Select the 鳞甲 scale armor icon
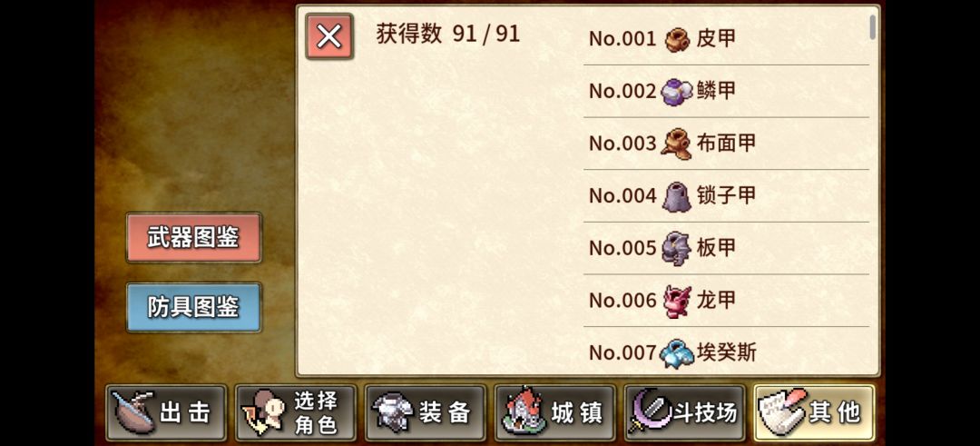 click(x=677, y=92)
